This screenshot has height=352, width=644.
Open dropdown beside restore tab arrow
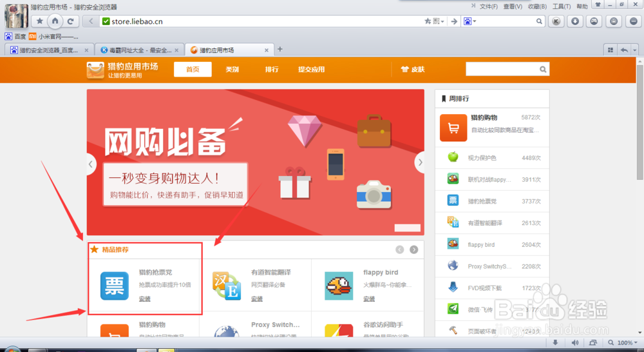pyautogui.click(x=634, y=50)
